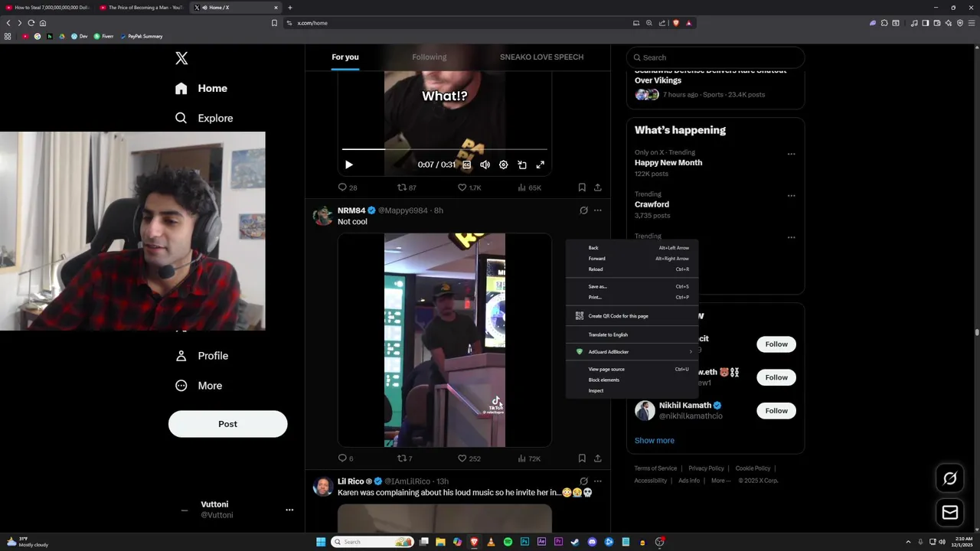Open Home in the X sidebar
Screen dimensions: 980x551
(x=201, y=88)
